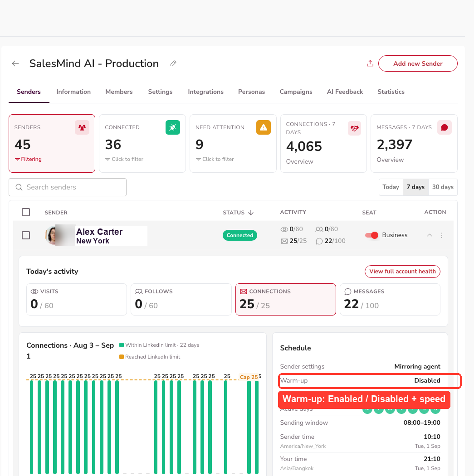Click the Search senders input field
Screen dimensions: 474x476
(x=68, y=187)
